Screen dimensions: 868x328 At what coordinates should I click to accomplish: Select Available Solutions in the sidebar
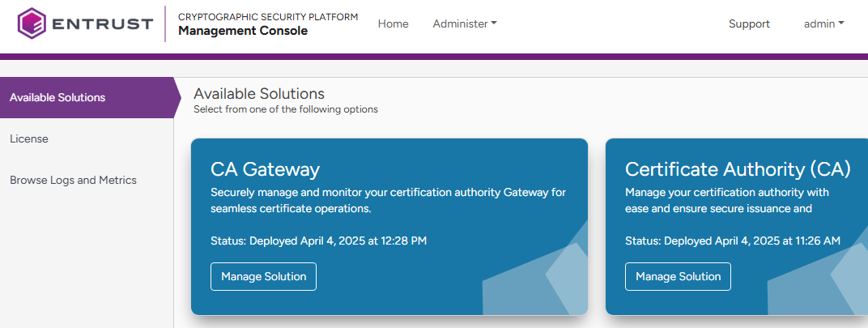[x=57, y=97]
